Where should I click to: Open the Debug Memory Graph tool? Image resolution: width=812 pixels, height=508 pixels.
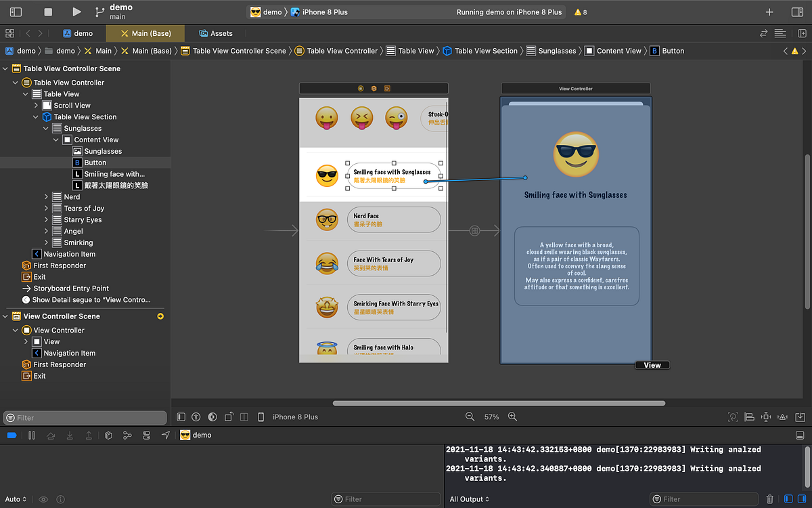coord(127,435)
